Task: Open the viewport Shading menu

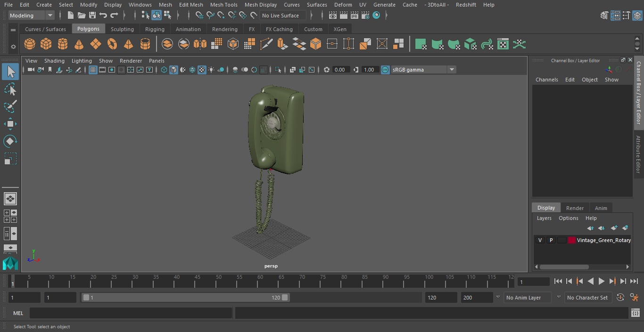Action: pyautogui.click(x=54, y=61)
